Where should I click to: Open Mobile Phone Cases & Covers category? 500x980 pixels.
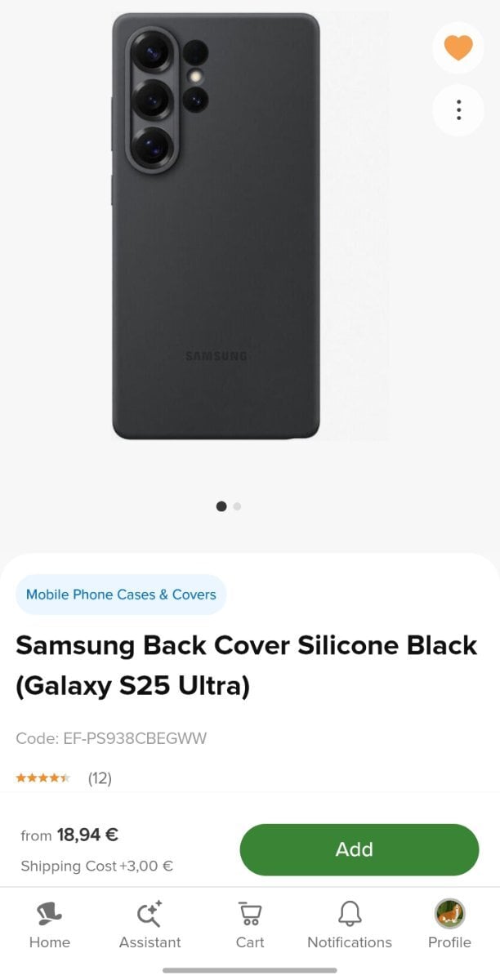click(121, 595)
